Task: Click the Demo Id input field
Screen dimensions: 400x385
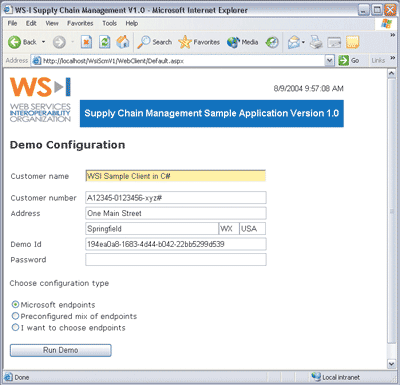Action: 176,244
